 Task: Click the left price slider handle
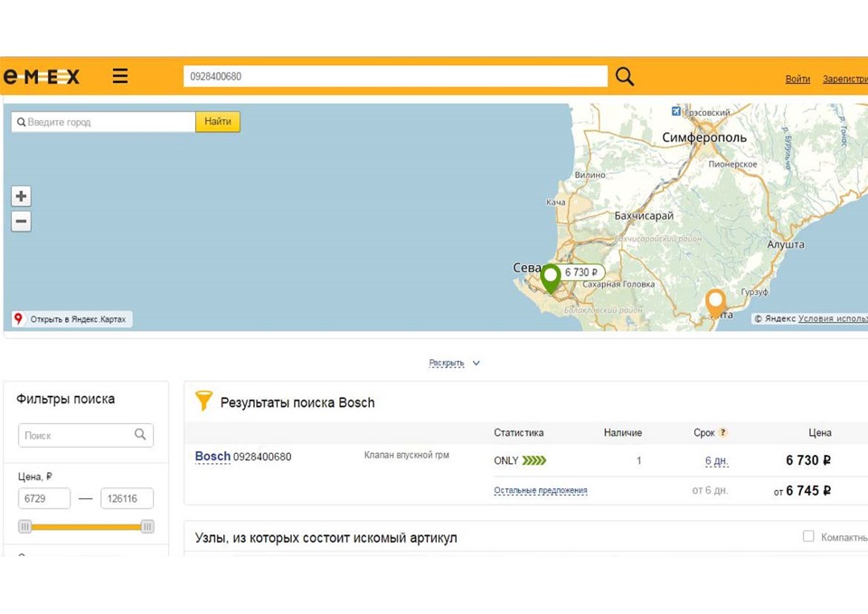[25, 526]
